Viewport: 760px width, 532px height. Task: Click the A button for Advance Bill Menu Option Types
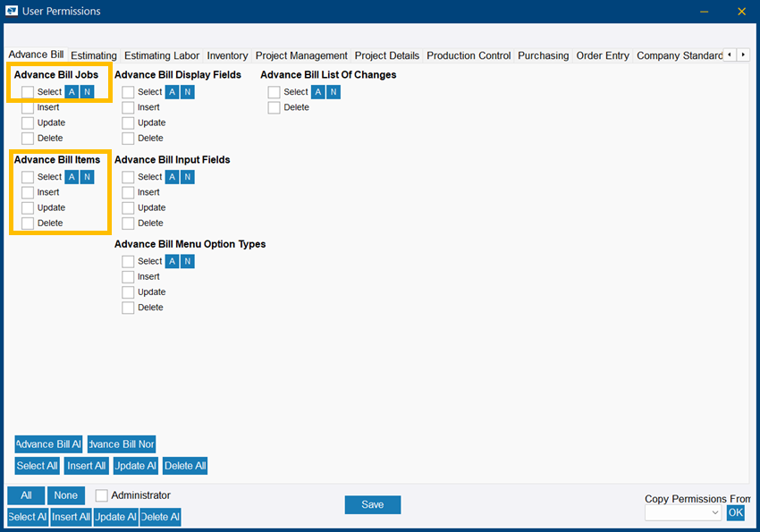[x=172, y=261]
